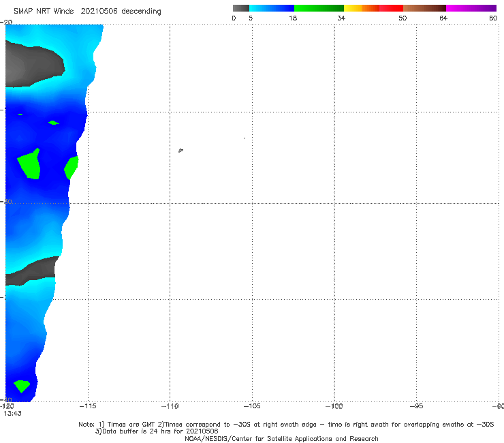Image resolution: width=504 pixels, height=443 pixels.
Task: Click the '64' label under the color bar
Action: tap(443, 18)
